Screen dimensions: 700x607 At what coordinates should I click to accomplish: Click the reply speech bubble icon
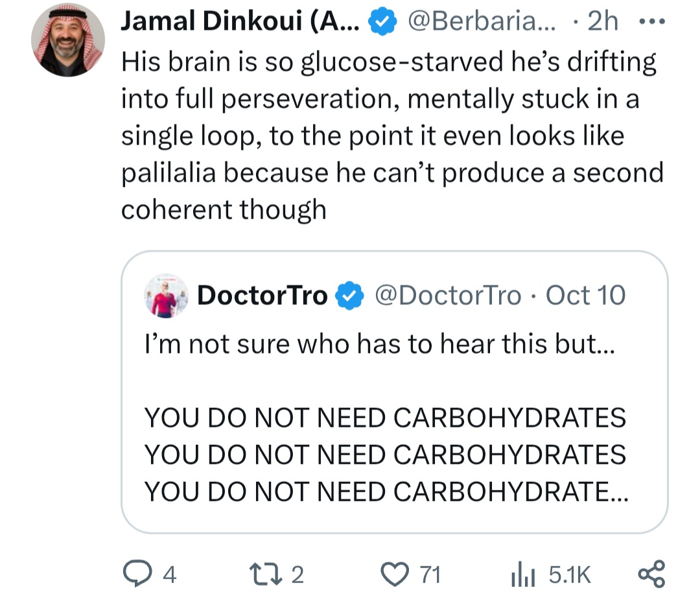tap(135, 575)
